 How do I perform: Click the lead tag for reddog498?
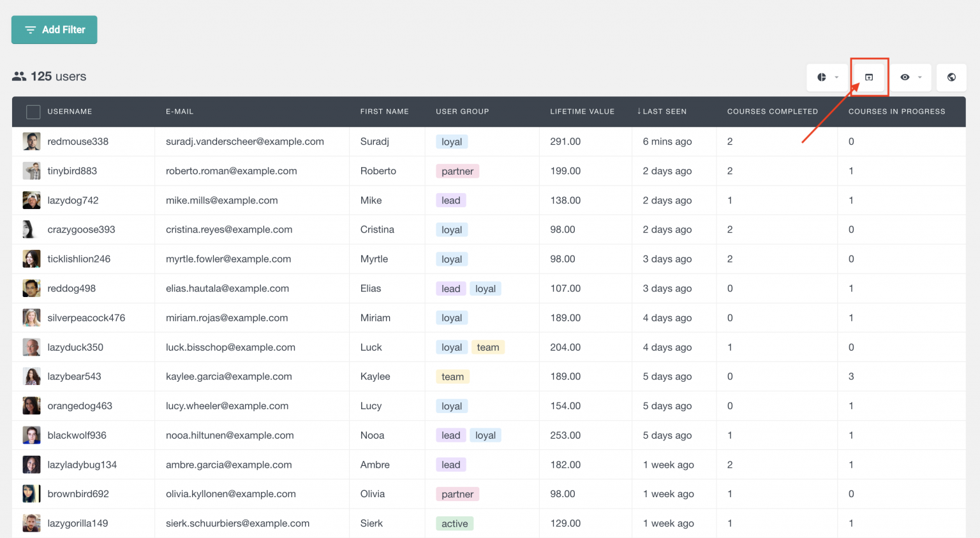pyautogui.click(x=451, y=289)
